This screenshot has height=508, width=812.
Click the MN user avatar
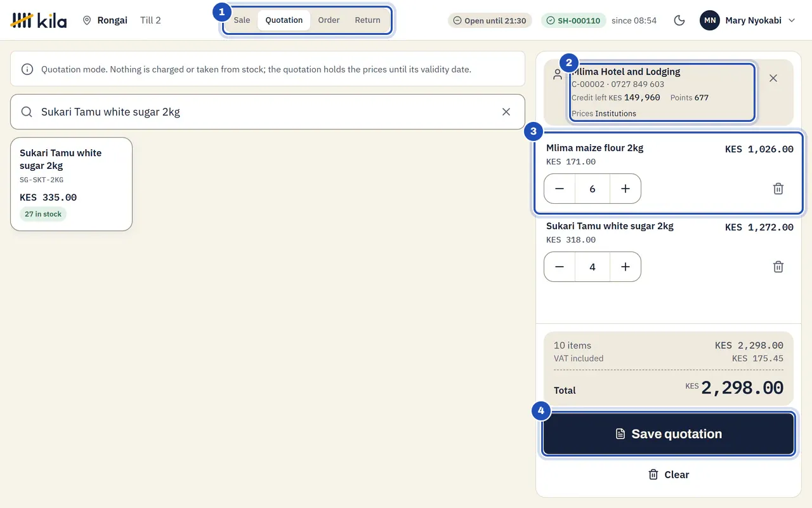[710, 20]
